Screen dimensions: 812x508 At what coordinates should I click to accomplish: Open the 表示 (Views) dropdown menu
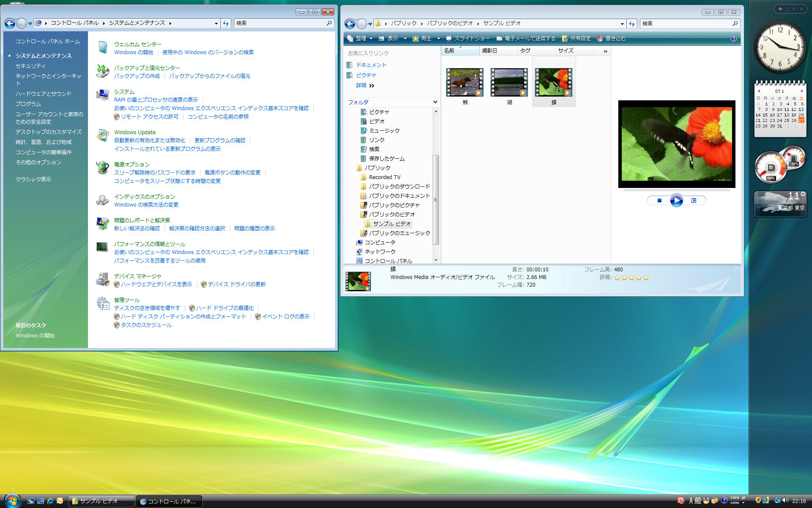pyautogui.click(x=392, y=39)
